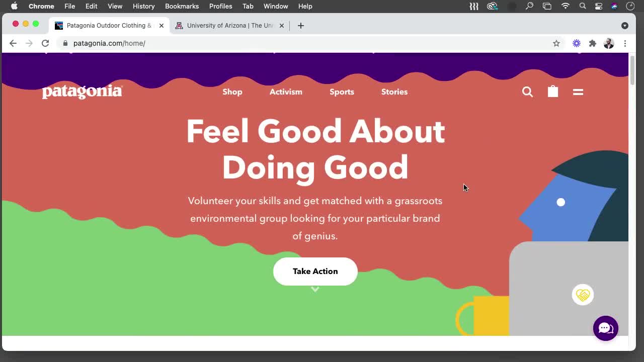Open the Wi-Fi menu bar icon
Viewport: 644px width, 362px height.
point(565,6)
